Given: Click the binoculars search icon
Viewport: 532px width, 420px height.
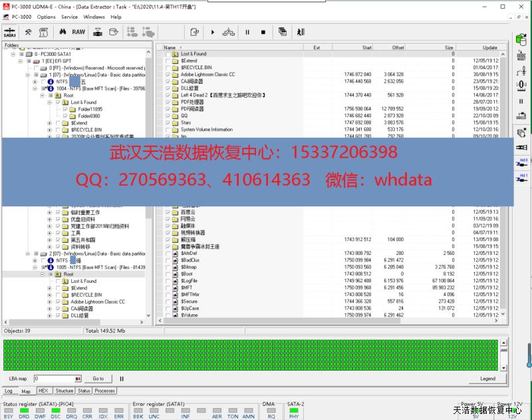Looking at the screenshot, I should click(63, 31).
